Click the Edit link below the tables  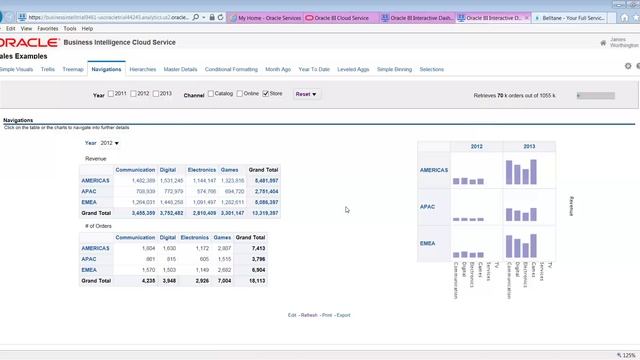tap(292, 315)
